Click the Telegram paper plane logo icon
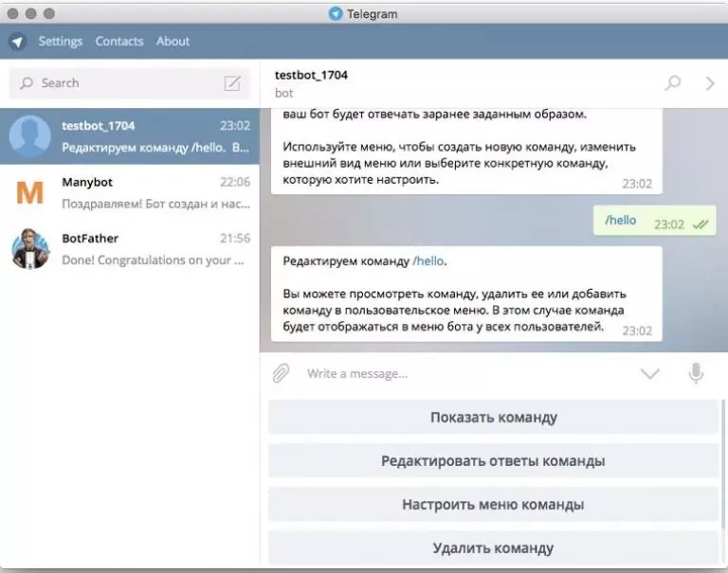The width and height of the screenshot is (728, 573). pyautogui.click(x=17, y=42)
